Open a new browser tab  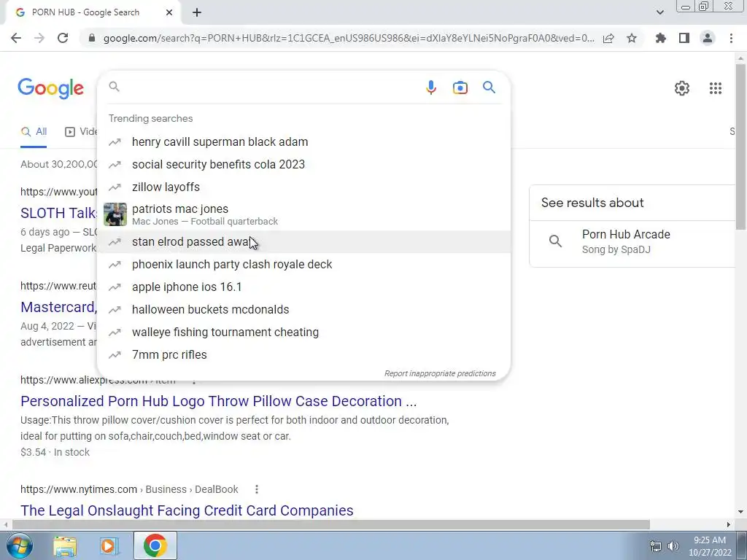197,12
